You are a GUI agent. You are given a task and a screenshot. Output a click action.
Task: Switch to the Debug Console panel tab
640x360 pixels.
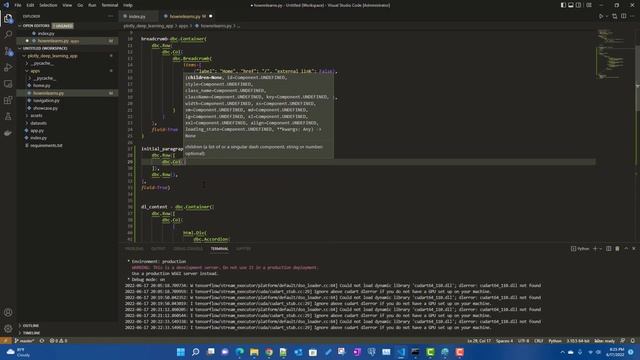point(188,249)
